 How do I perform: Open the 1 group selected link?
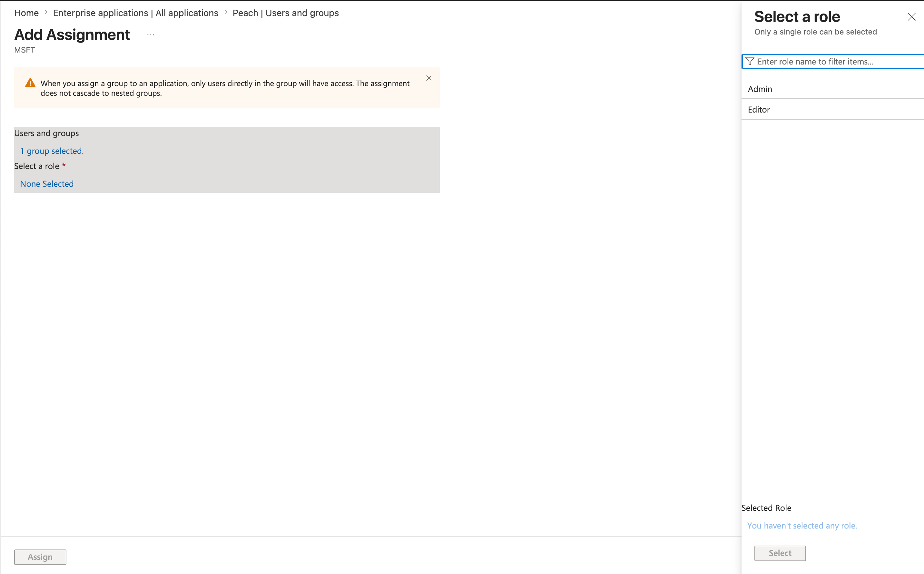tap(52, 151)
